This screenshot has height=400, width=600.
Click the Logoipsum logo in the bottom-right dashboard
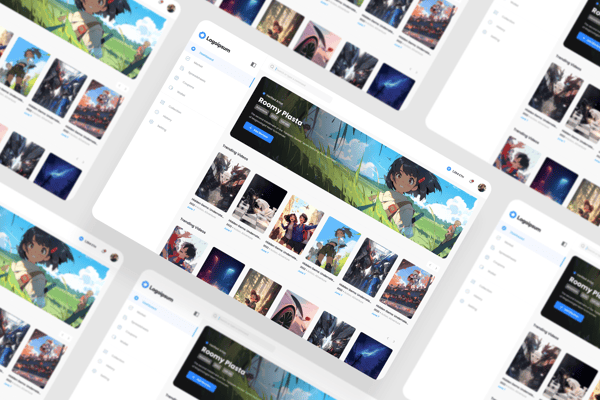pos(525,222)
